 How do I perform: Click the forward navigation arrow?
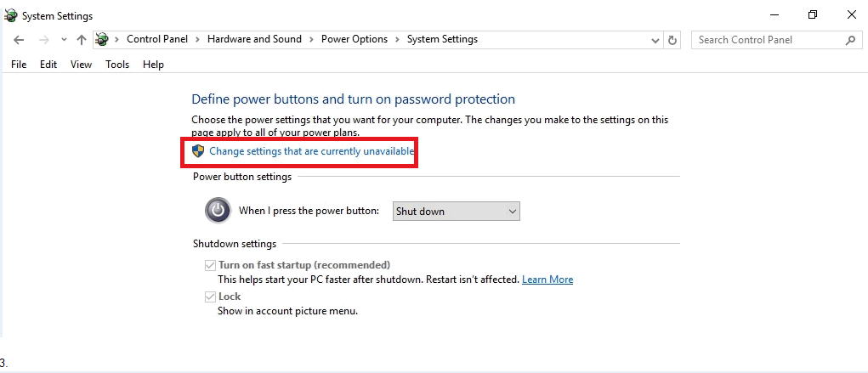pyautogui.click(x=44, y=40)
